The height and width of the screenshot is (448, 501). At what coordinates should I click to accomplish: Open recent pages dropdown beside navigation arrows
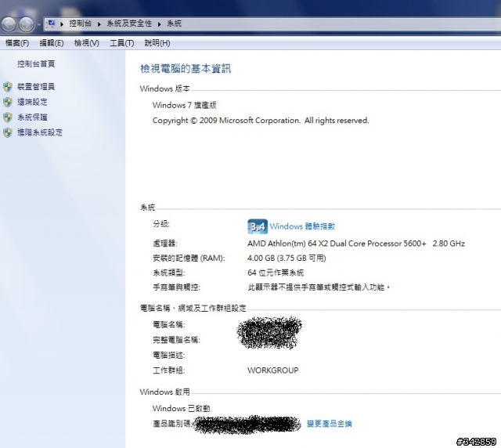pyautogui.click(x=38, y=24)
